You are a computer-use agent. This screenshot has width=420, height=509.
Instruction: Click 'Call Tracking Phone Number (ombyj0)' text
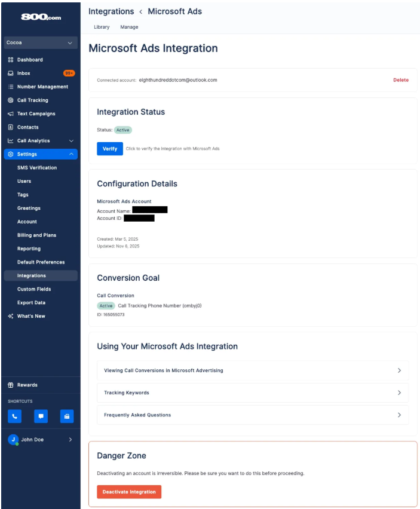pyautogui.click(x=160, y=306)
